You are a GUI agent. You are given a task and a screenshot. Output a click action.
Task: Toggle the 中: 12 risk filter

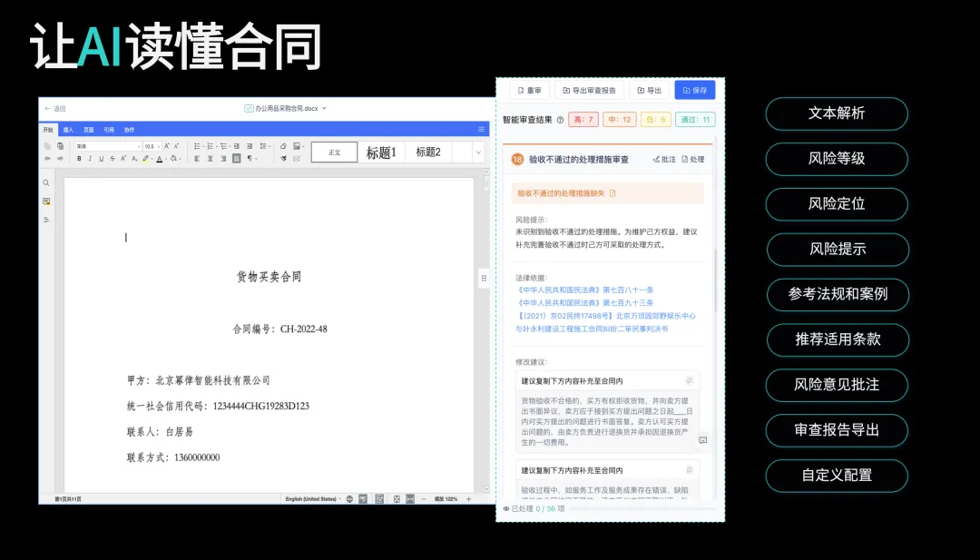[621, 120]
